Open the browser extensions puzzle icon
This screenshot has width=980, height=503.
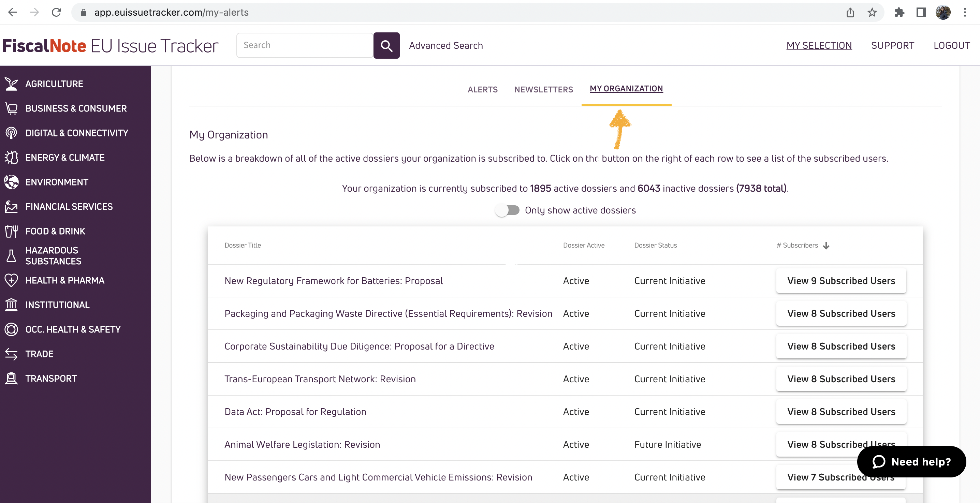click(899, 13)
